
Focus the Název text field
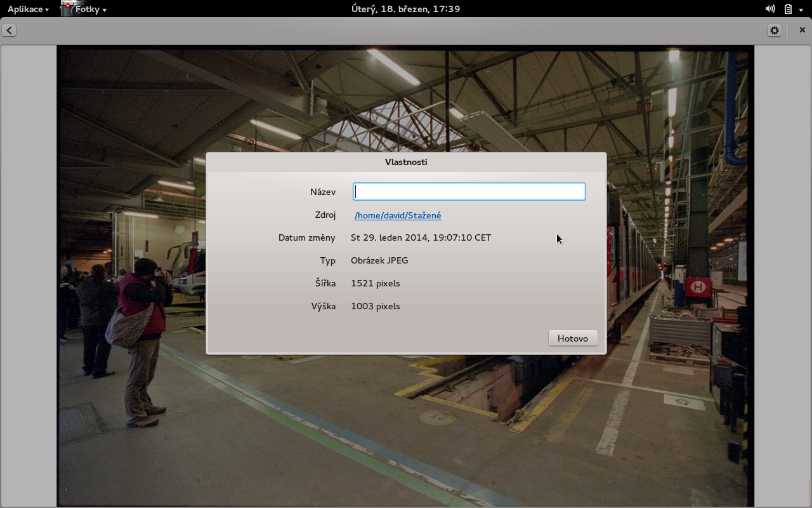click(x=469, y=192)
